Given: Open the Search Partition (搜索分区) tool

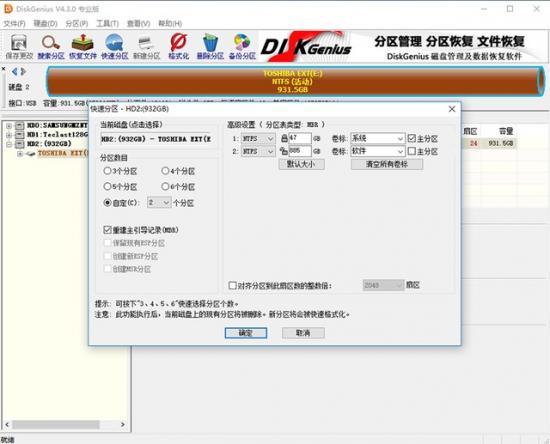Looking at the screenshot, I should [x=51, y=46].
